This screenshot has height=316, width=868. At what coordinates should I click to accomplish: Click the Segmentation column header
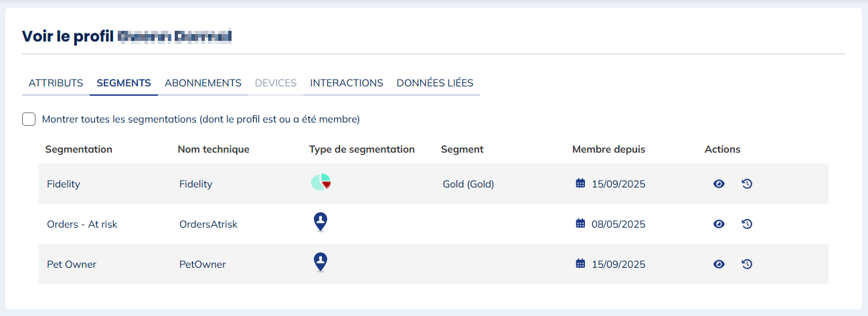pyautogui.click(x=79, y=149)
